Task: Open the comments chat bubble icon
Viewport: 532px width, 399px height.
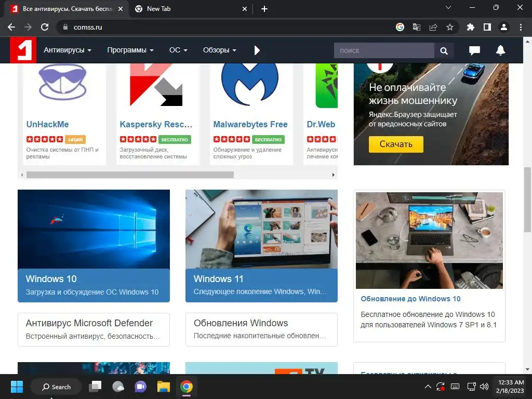Action: 474,50
